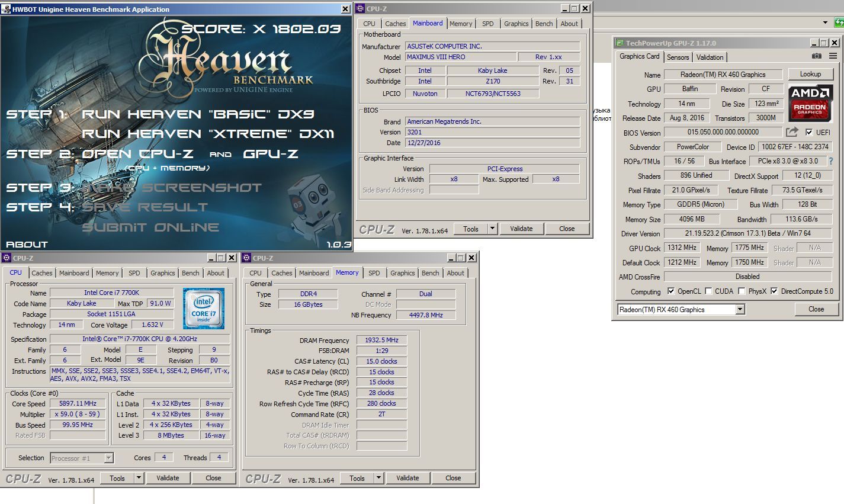Open Tools dropdown arrow in Memory CPU-Z window
This screenshot has width=844, height=504.
(378, 478)
